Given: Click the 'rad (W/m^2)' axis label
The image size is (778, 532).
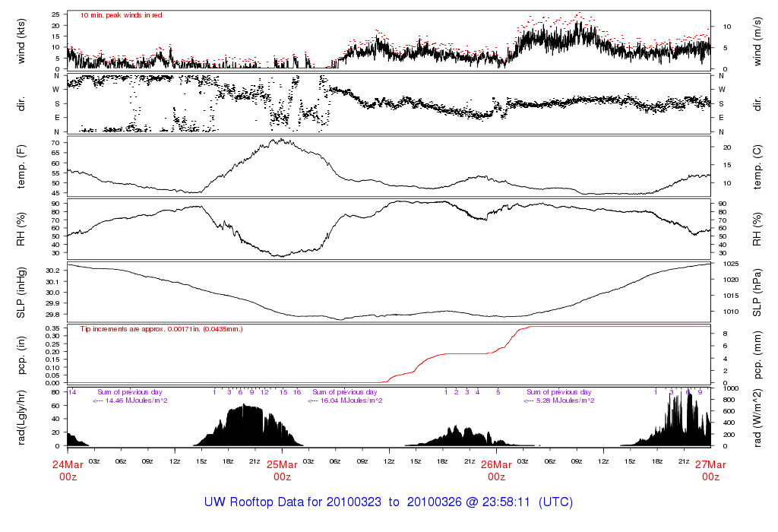Looking at the screenshot, I should coord(757,418).
